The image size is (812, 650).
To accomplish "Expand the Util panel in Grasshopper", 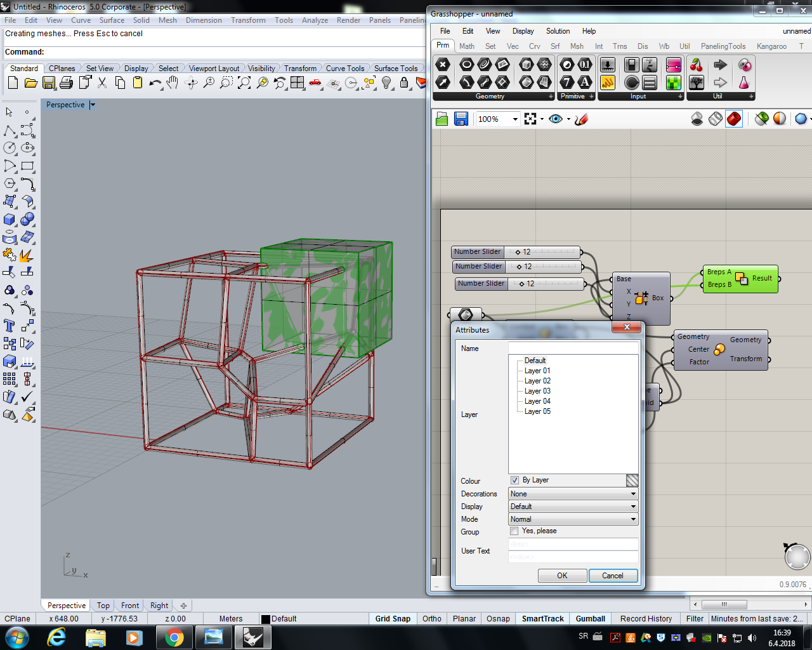I will point(751,96).
